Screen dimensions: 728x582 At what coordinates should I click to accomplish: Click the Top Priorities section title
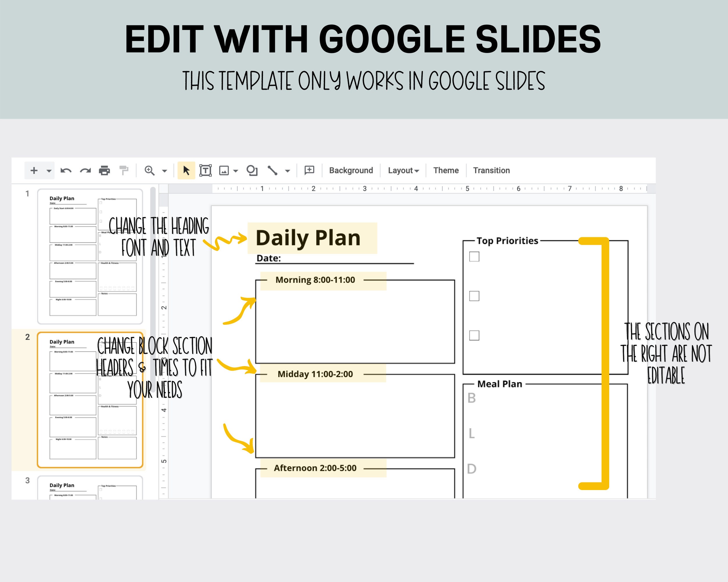pyautogui.click(x=507, y=241)
